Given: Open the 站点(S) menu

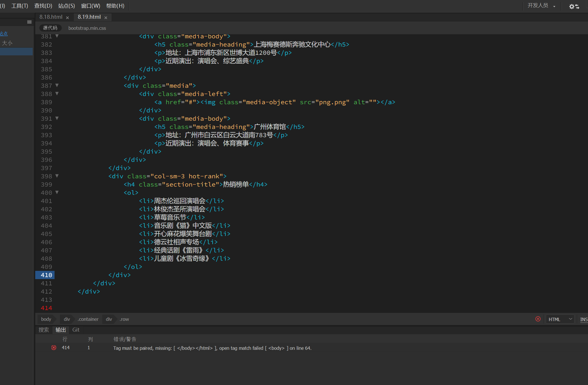Looking at the screenshot, I should (66, 6).
